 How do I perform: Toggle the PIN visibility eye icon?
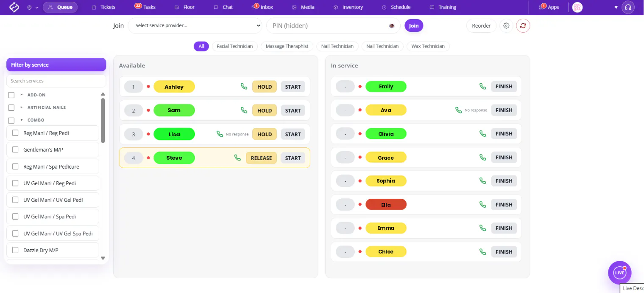click(x=392, y=26)
